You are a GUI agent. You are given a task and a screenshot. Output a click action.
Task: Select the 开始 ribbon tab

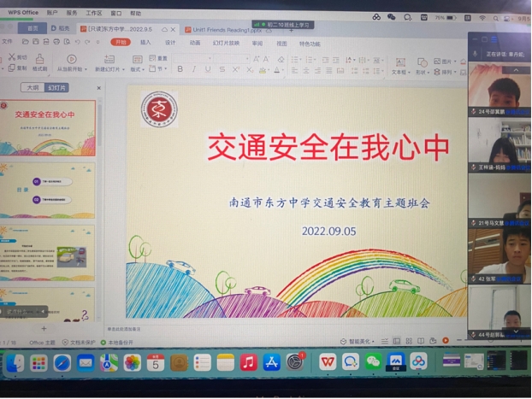click(x=120, y=42)
